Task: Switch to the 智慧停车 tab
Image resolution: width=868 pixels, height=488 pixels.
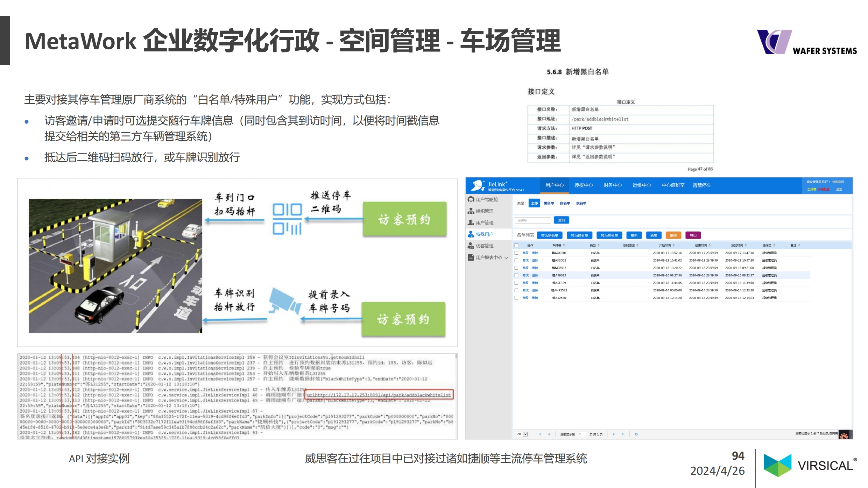Action: tap(701, 185)
